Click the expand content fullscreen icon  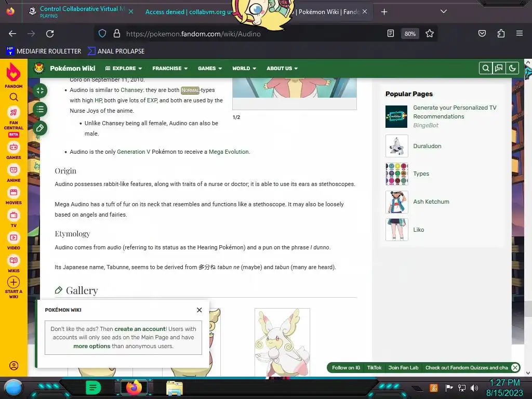(40, 90)
